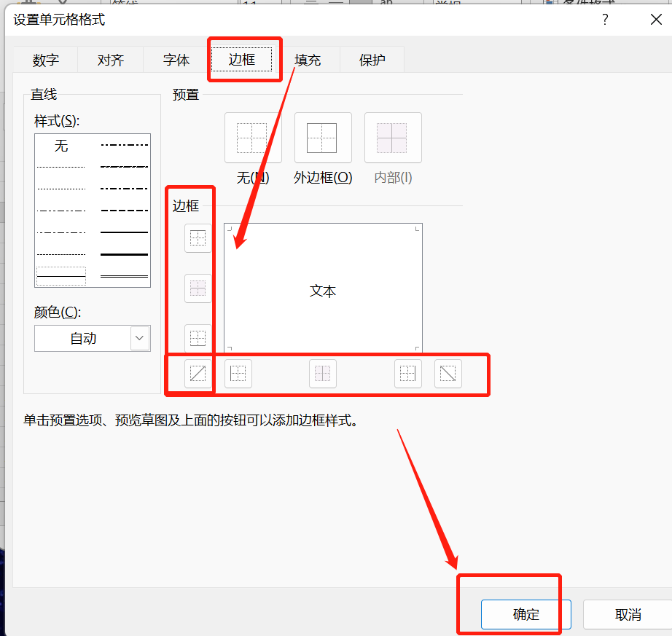
Task: Apply the top border button
Action: point(198,237)
